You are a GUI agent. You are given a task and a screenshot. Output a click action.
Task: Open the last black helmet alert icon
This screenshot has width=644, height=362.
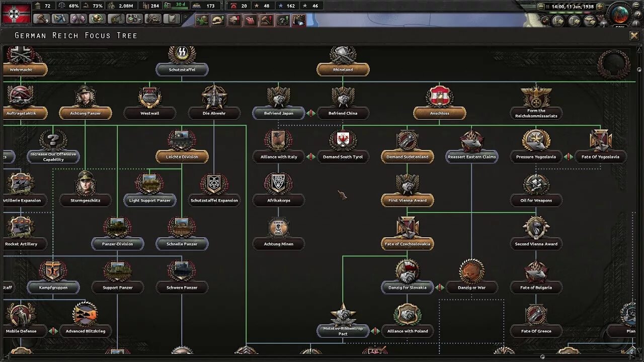299,20
